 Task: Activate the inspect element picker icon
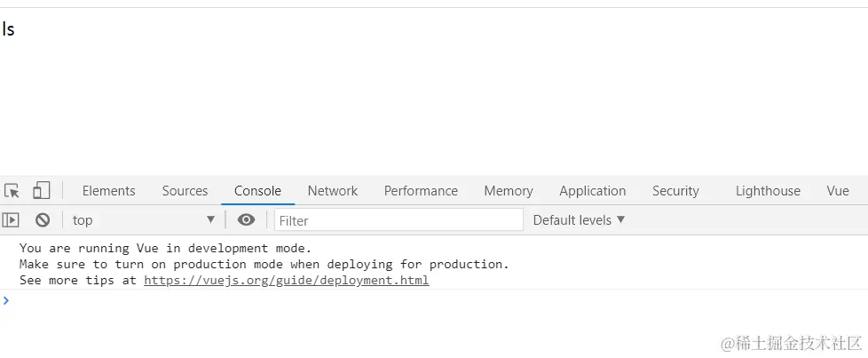point(12,191)
